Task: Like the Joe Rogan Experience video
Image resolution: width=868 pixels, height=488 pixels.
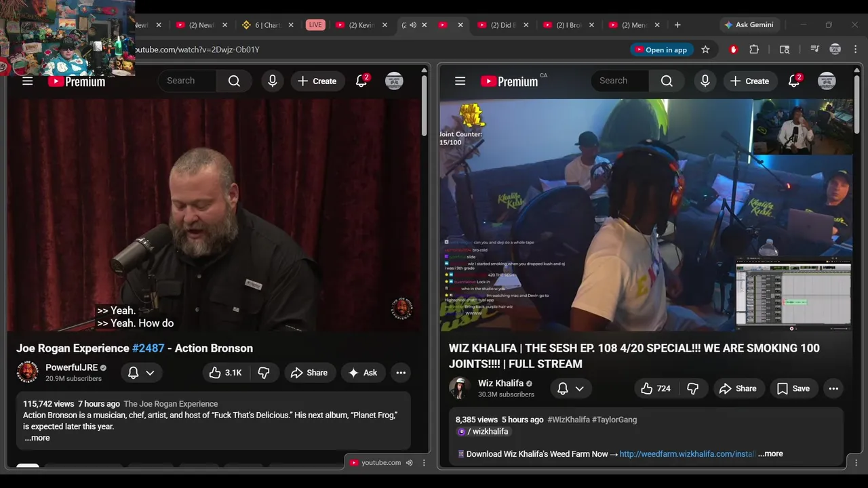Action: pos(225,373)
